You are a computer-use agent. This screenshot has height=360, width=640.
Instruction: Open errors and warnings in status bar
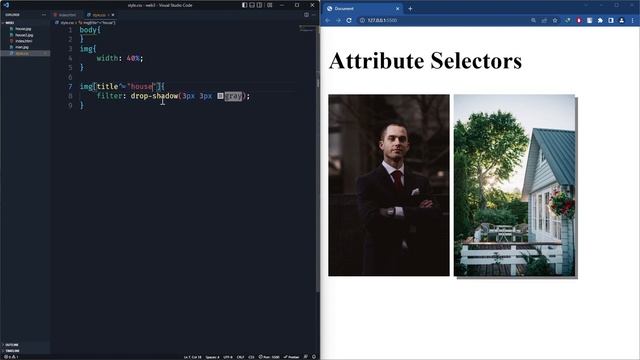(x=11, y=357)
